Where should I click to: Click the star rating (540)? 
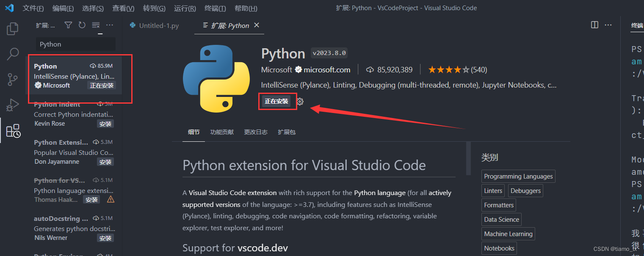coord(457,69)
